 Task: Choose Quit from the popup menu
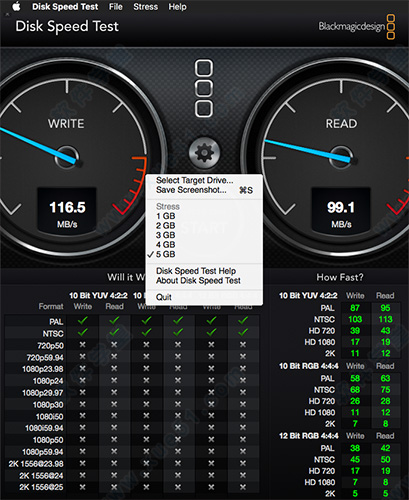[x=164, y=297]
